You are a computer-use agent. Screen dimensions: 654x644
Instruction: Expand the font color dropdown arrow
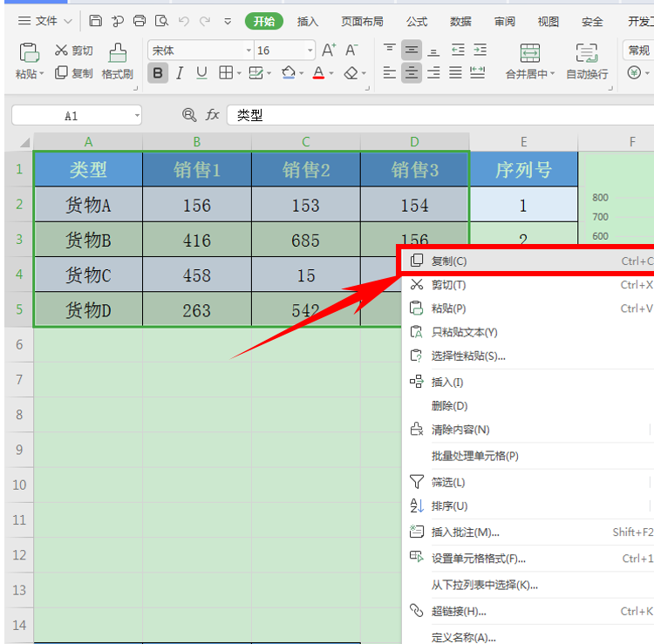click(331, 74)
